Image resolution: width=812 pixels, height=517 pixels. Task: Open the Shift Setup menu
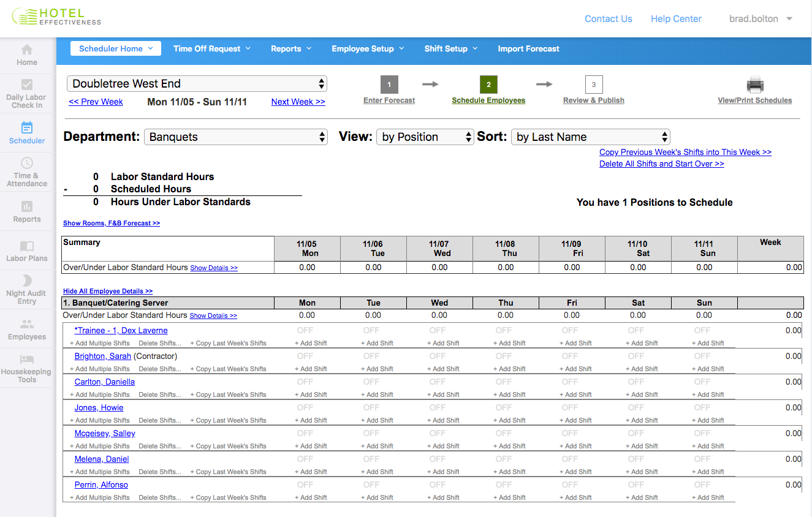(450, 48)
